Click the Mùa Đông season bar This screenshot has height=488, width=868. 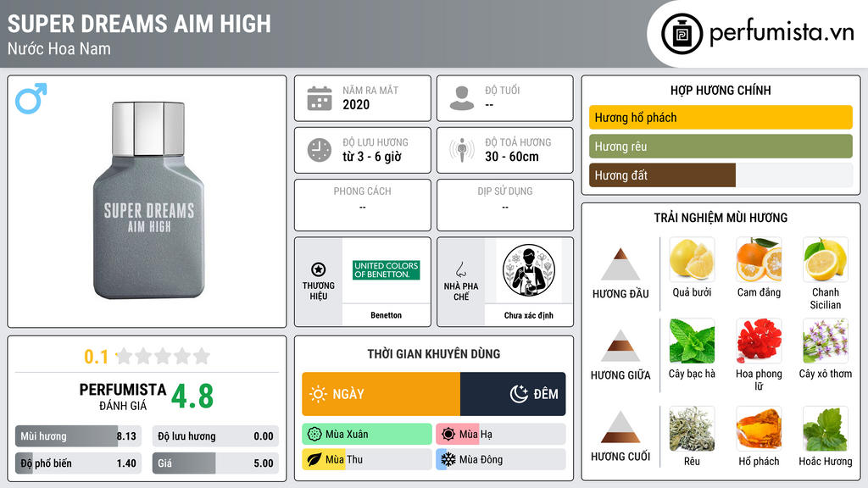501,460
